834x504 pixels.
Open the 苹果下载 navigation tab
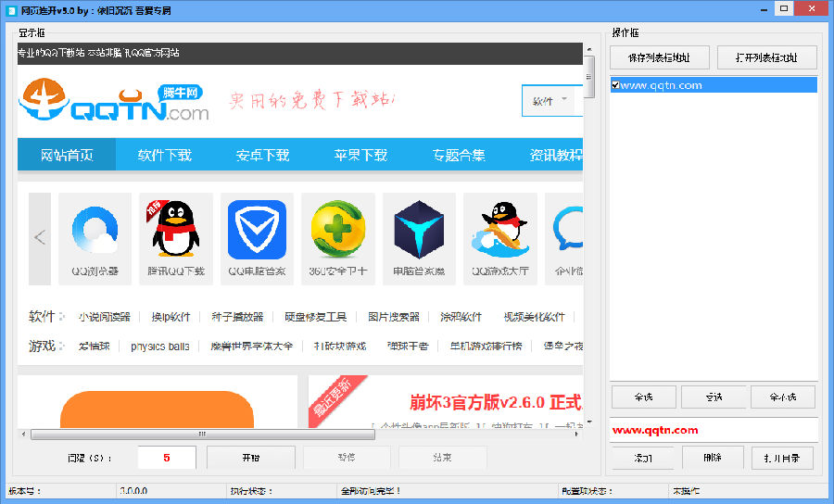360,155
